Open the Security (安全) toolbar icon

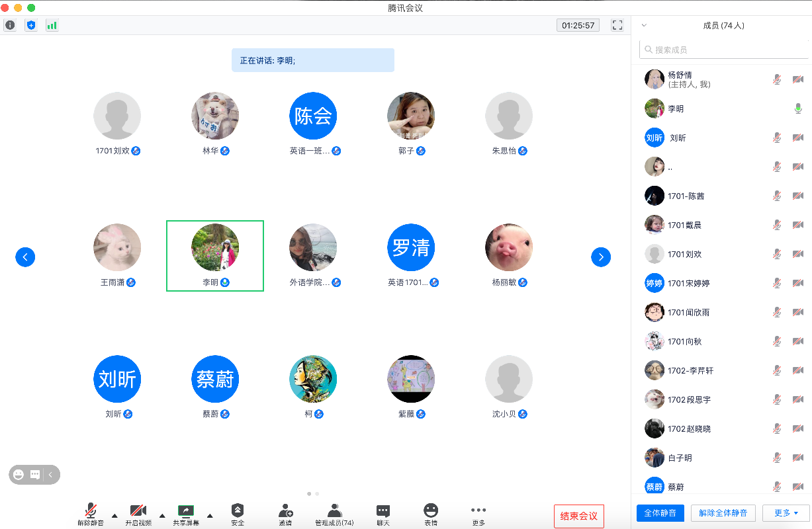point(238,514)
